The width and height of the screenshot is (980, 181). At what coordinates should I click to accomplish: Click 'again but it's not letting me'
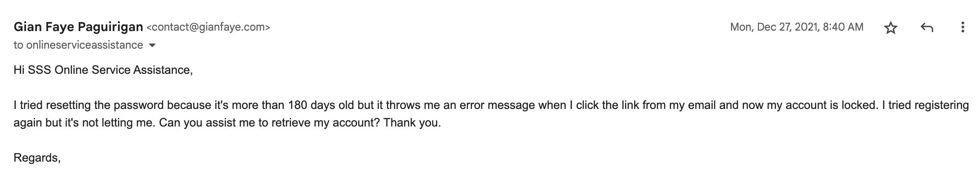(83, 123)
